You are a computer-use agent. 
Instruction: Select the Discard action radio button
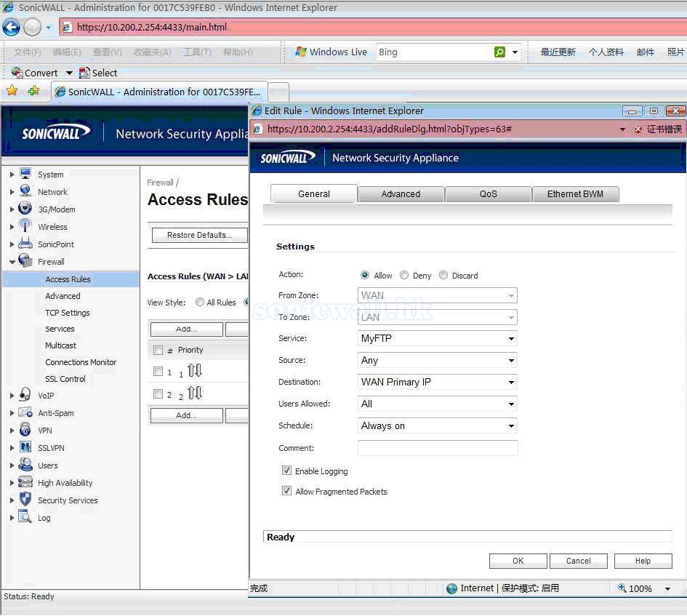click(x=443, y=275)
